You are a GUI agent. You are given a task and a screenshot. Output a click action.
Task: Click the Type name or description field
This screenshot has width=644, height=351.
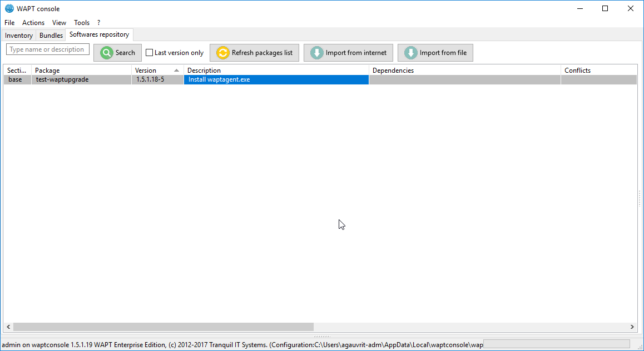pos(48,49)
